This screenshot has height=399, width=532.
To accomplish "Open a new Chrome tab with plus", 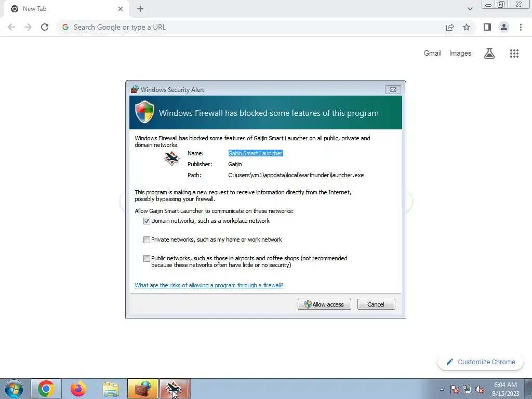I will 140,9.
